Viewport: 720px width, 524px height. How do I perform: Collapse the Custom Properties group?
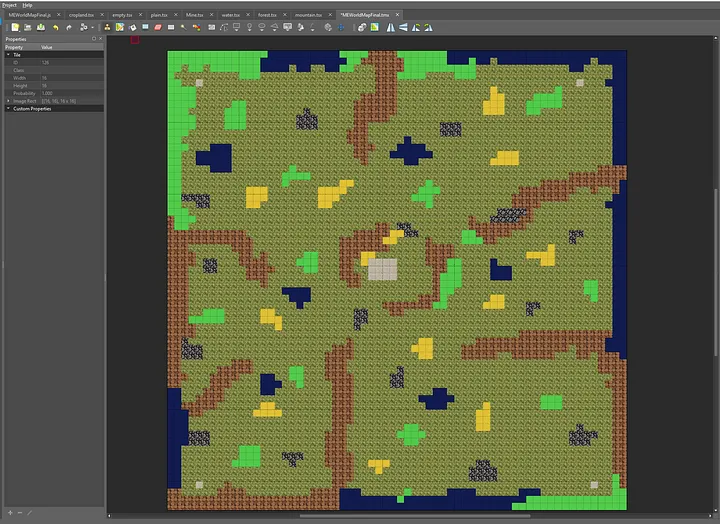(8, 108)
